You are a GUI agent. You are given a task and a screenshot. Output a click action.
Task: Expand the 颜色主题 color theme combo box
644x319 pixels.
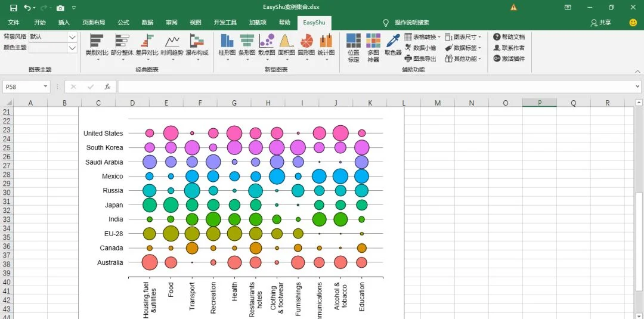click(x=72, y=48)
